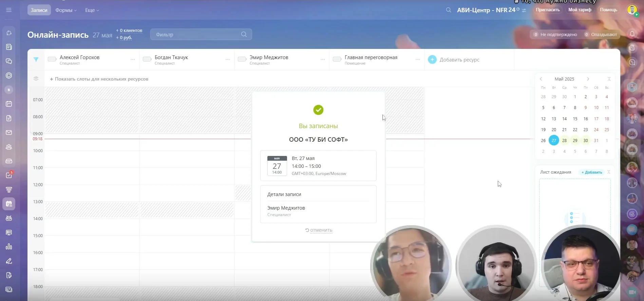Open the notifications bell icon

[x=632, y=34]
